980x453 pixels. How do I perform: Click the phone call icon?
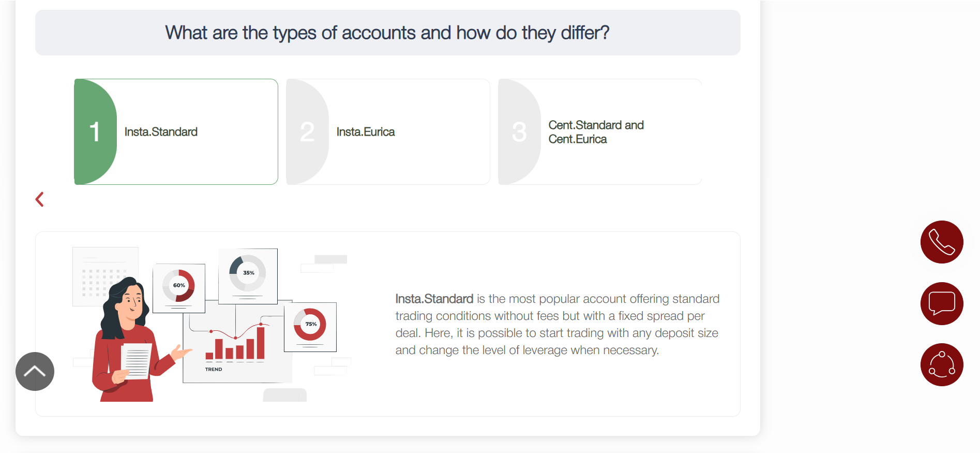[x=941, y=242]
